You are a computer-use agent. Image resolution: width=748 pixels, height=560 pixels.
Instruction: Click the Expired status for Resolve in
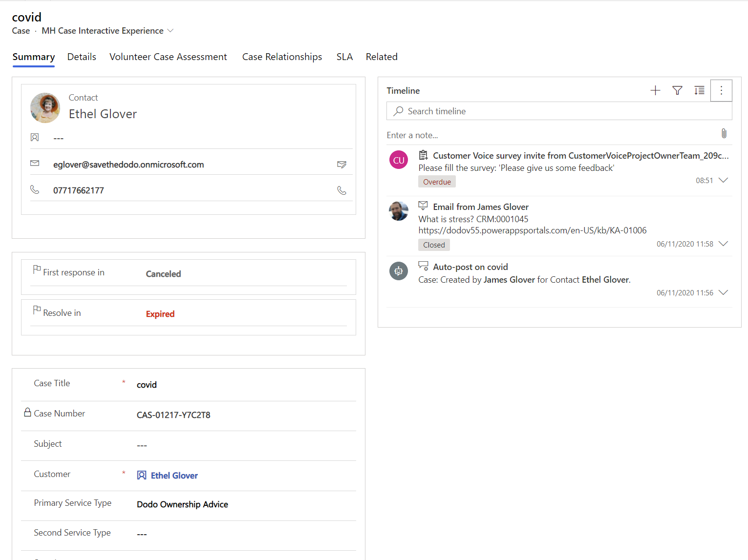(x=160, y=314)
